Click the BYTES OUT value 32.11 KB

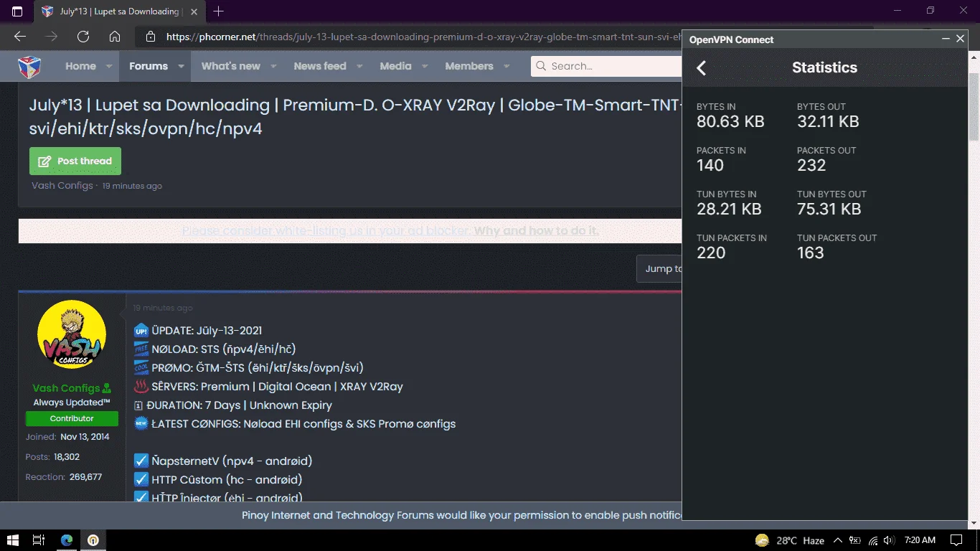click(828, 122)
